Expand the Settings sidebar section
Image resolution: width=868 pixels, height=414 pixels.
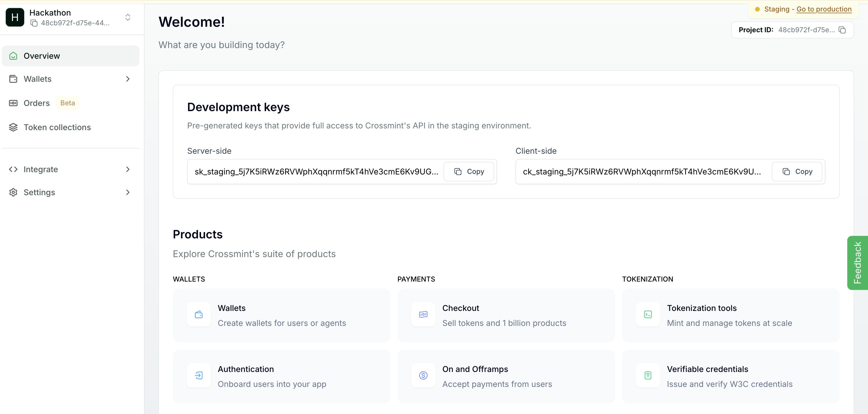point(128,192)
